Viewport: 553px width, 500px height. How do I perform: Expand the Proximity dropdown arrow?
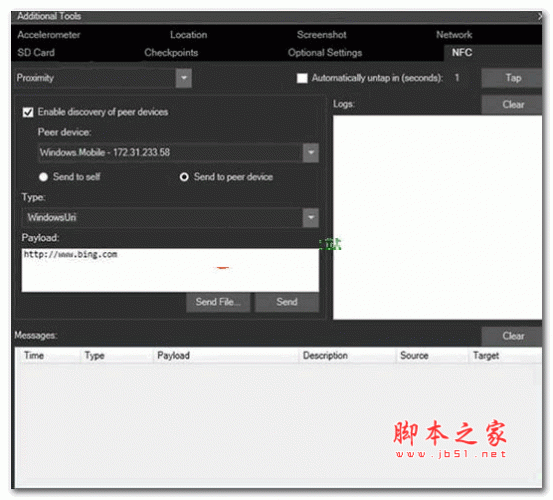[x=184, y=78]
